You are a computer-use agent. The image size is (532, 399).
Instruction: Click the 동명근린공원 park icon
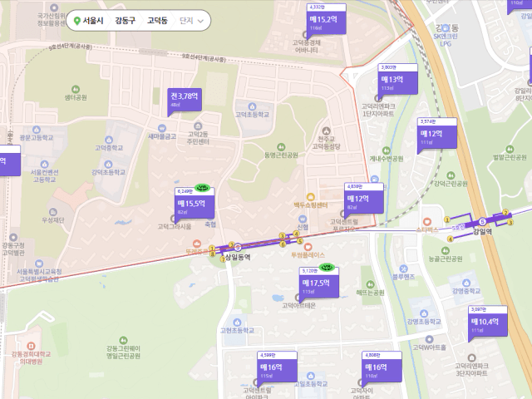pos(281,147)
